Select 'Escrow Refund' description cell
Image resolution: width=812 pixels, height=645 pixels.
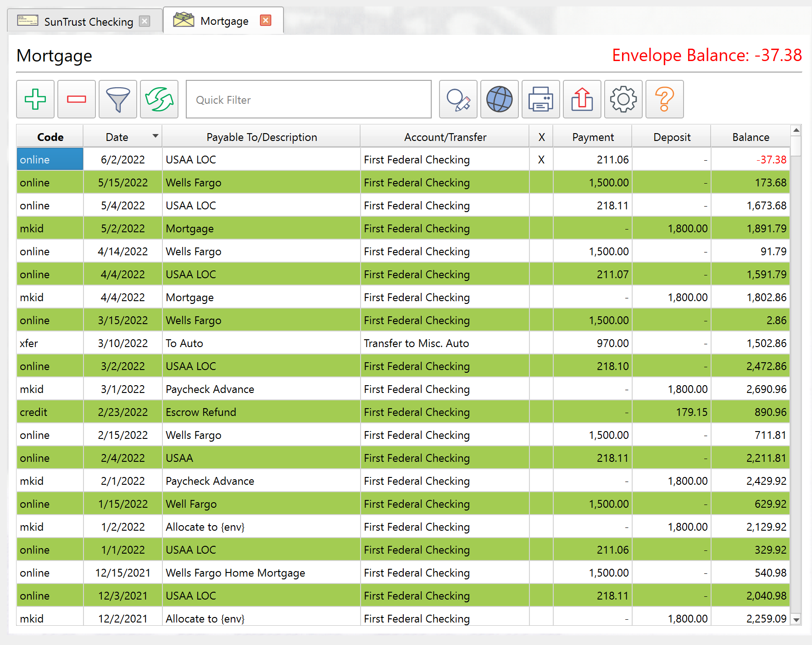pos(261,412)
